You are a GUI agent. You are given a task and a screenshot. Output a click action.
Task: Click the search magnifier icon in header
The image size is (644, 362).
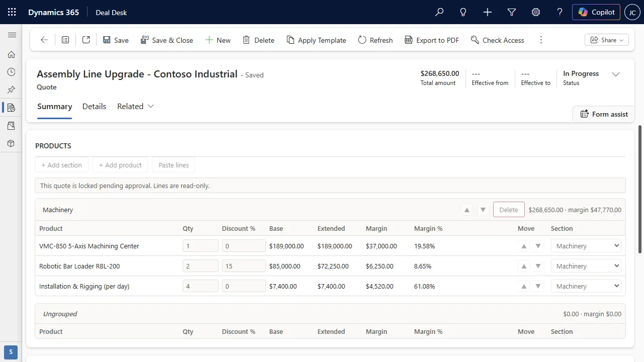(x=439, y=12)
